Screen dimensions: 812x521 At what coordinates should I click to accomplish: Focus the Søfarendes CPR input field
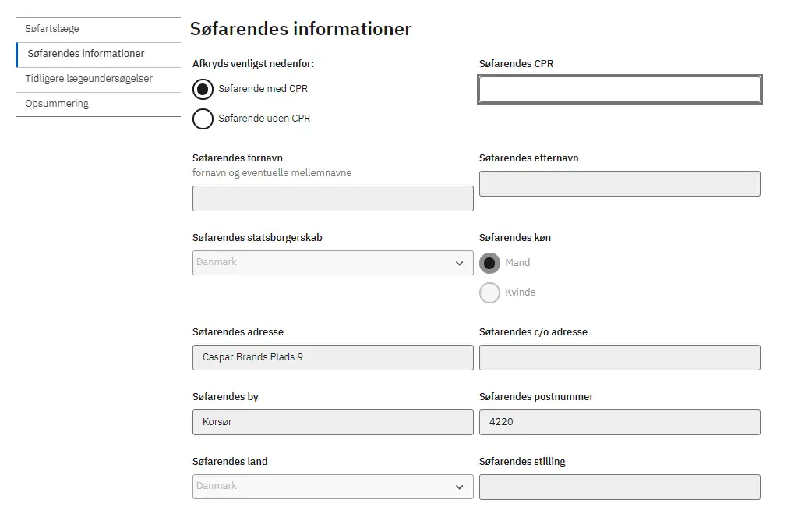tap(620, 89)
